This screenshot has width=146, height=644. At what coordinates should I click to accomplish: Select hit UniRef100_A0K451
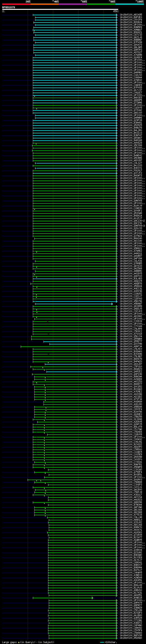tap(131, 580)
